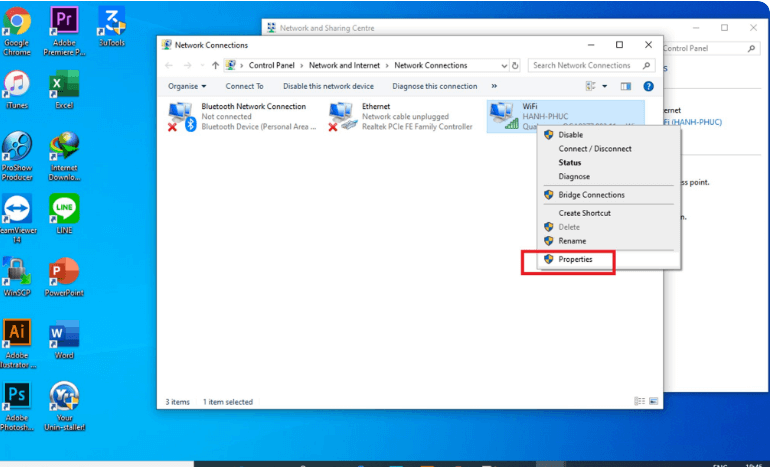The width and height of the screenshot is (778, 467).
Task: Select the WiFi HANH-PHUC adapter
Action: [566, 117]
